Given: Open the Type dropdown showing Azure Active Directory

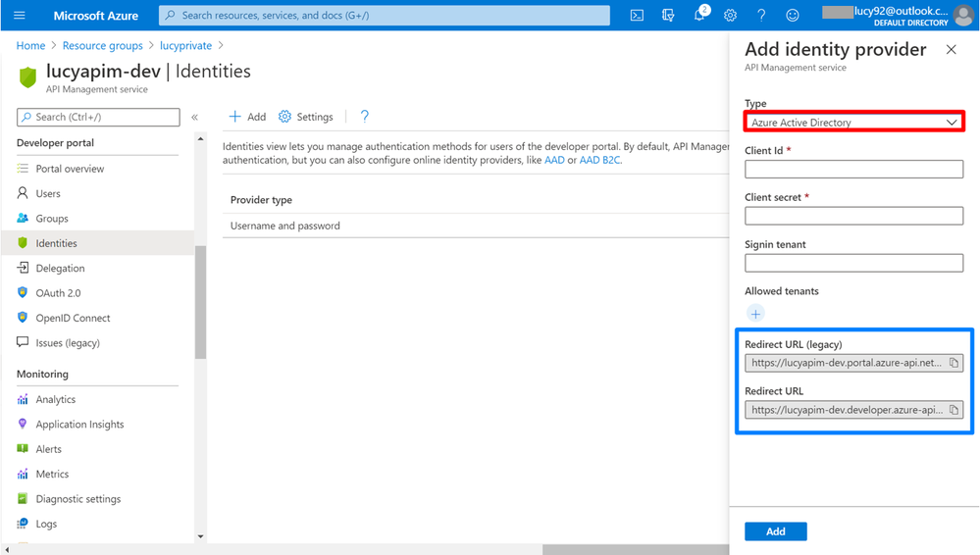Looking at the screenshot, I should 853,122.
